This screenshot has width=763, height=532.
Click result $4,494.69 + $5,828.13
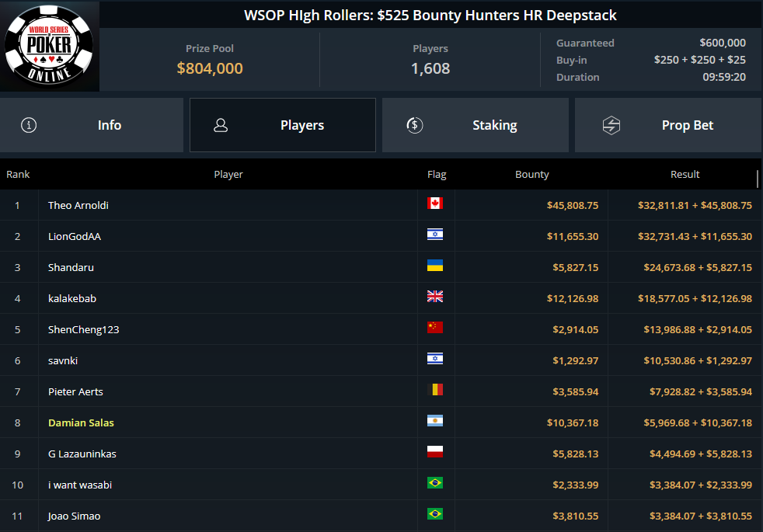(x=701, y=454)
